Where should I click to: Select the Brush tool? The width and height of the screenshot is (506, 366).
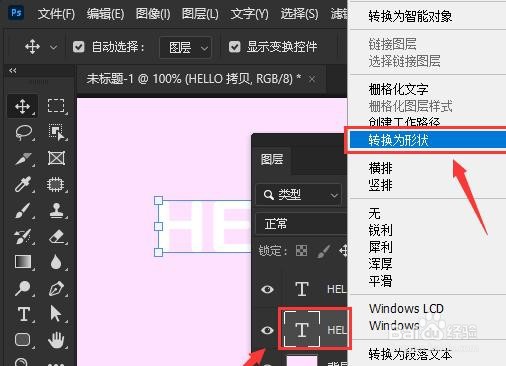pos(23,210)
